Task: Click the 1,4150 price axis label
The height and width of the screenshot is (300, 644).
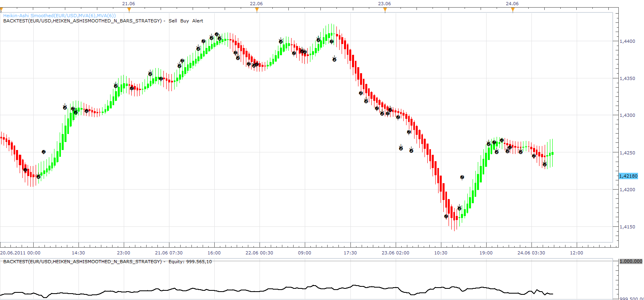Action: (627, 227)
